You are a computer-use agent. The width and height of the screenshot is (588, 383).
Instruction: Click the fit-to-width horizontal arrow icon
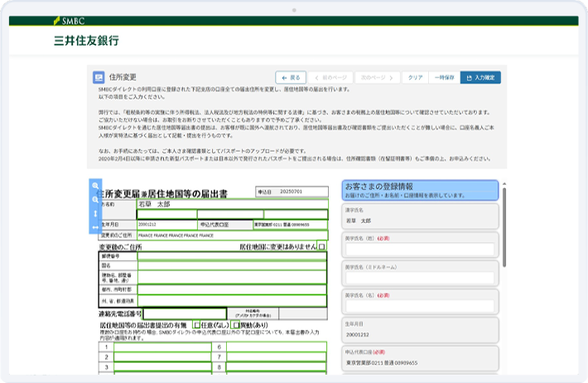pos(95,227)
